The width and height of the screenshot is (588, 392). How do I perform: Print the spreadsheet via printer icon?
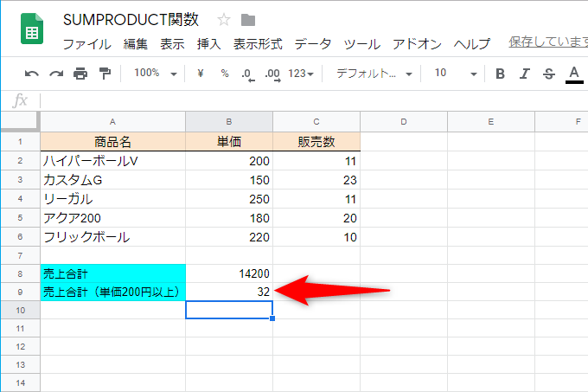[x=80, y=74]
